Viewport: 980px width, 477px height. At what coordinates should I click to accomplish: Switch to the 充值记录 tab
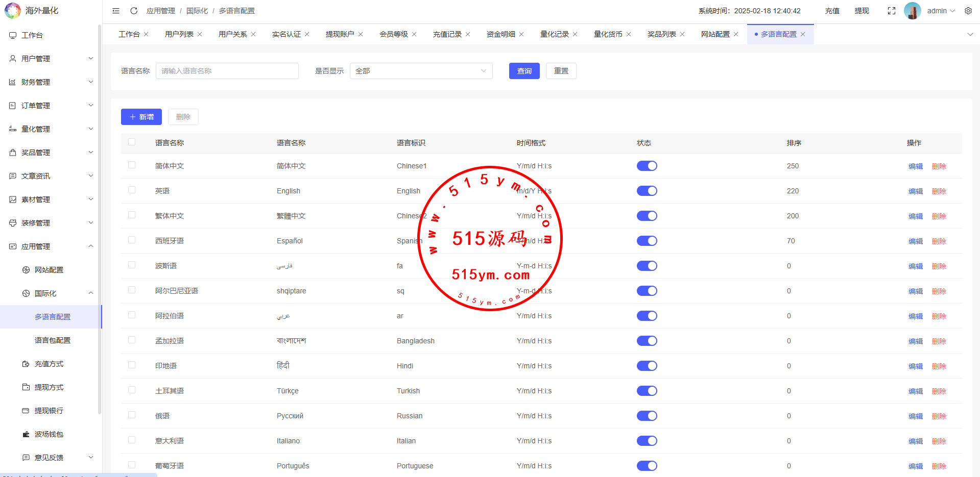click(447, 34)
